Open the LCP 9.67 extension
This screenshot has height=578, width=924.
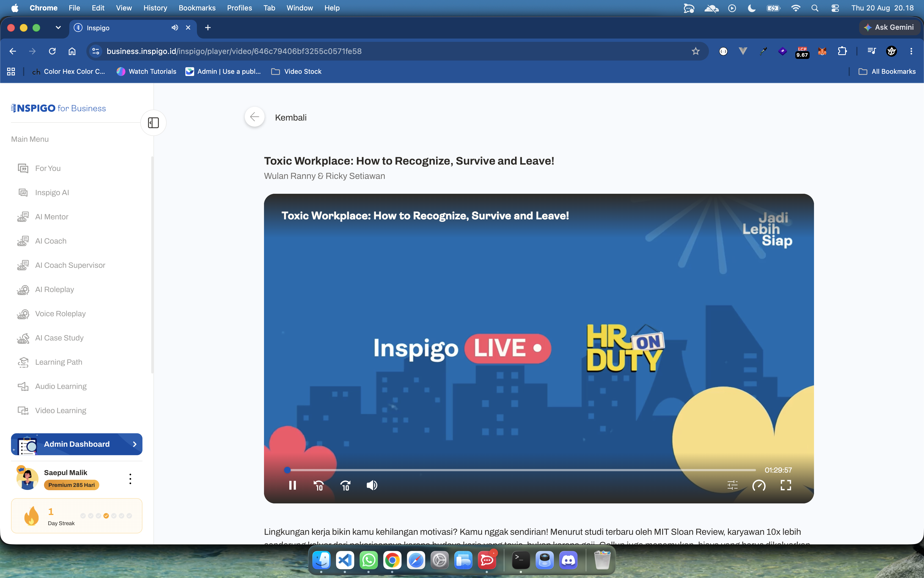(802, 52)
